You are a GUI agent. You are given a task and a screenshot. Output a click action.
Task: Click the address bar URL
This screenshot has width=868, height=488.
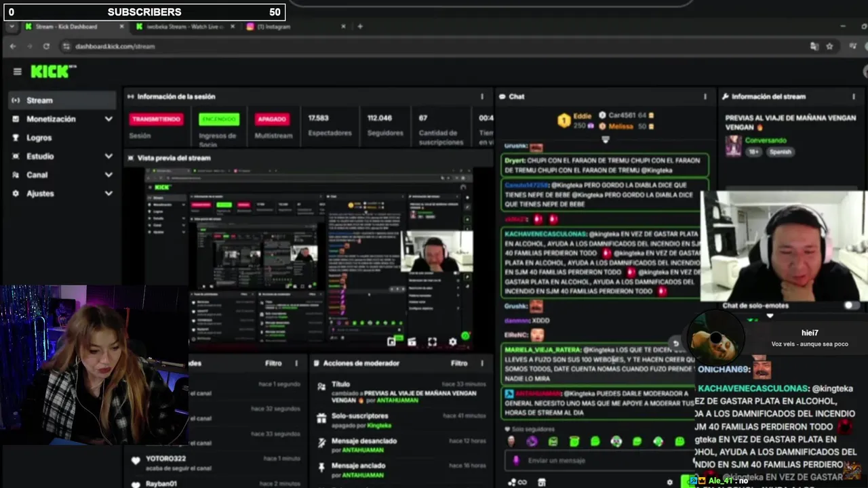(x=115, y=46)
